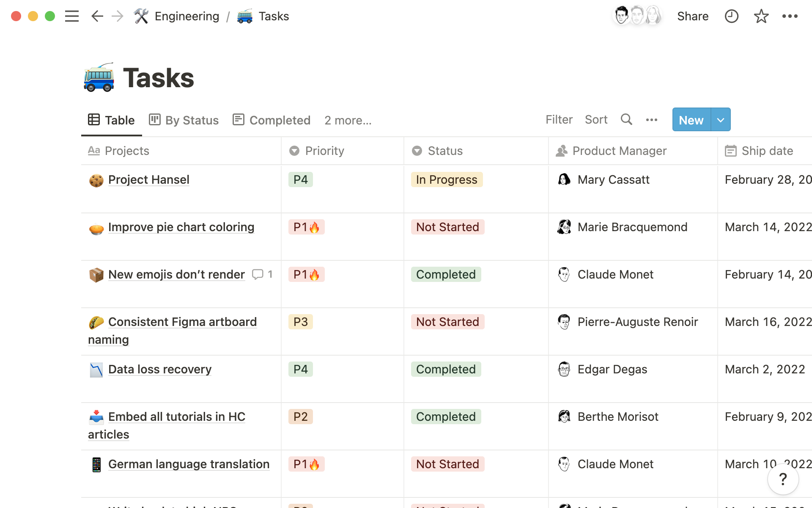
Task: Click the Table view icon
Action: tap(93, 119)
